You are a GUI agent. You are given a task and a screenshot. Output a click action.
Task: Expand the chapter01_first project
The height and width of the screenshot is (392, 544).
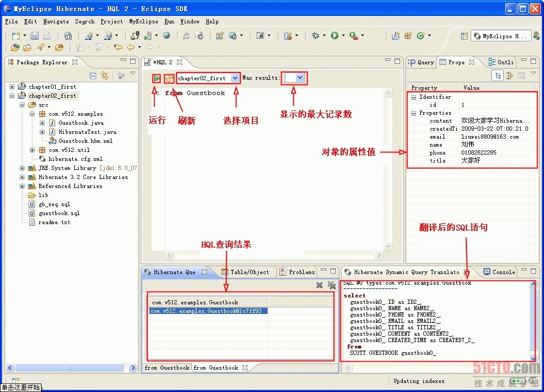(12, 87)
